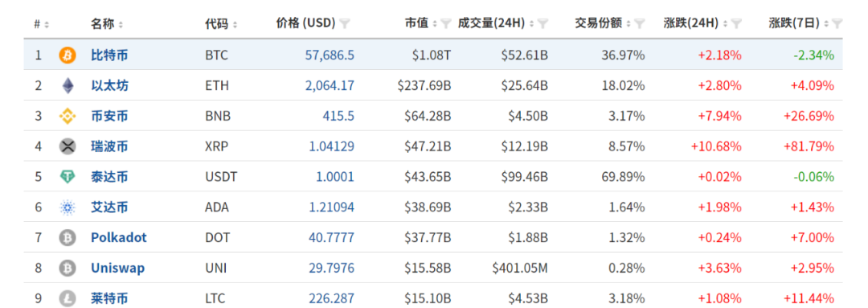Click the Bitcoin orange coin icon

(x=67, y=55)
